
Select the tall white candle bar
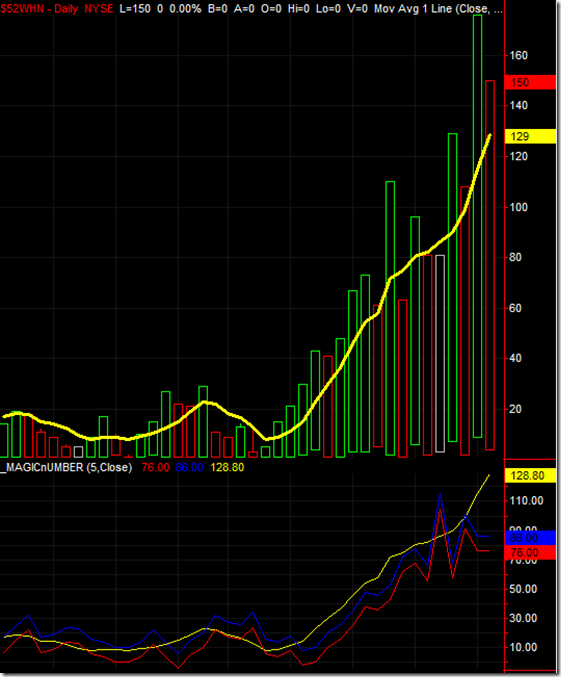tap(440, 354)
